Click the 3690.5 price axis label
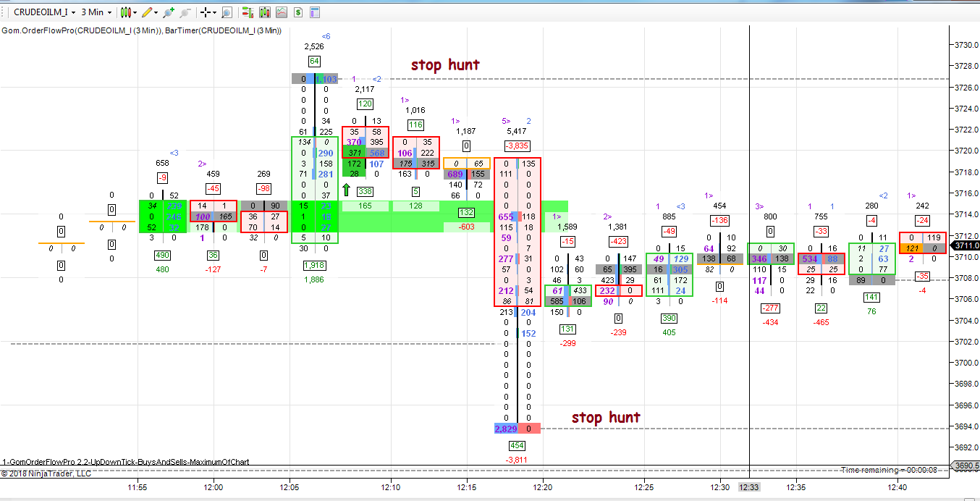980x501 pixels. (966, 466)
